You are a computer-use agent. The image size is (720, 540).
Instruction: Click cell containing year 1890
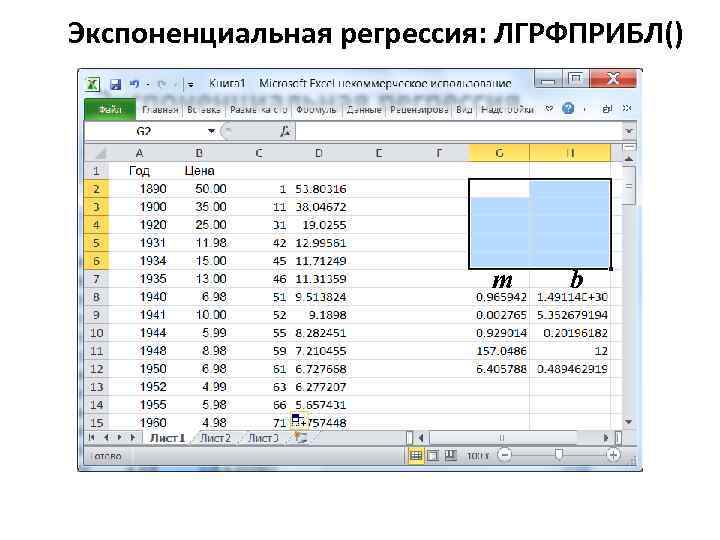[x=140, y=189]
